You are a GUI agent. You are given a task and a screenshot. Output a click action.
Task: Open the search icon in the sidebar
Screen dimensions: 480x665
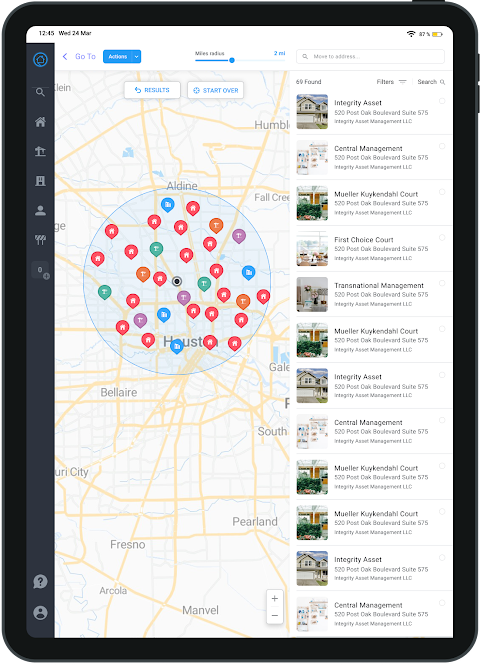(40, 92)
